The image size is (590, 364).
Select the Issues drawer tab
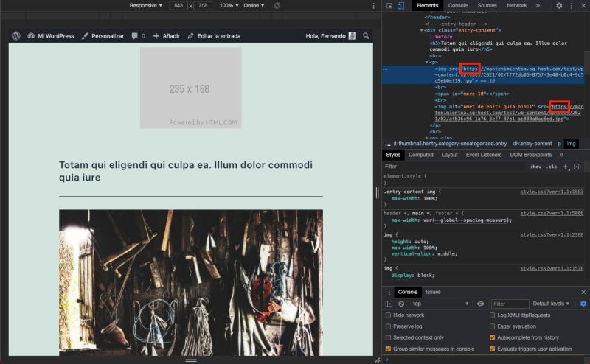point(433,293)
